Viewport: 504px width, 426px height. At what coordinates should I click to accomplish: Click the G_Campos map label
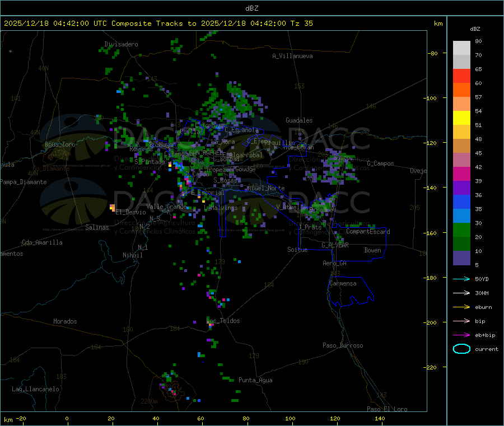tap(380, 163)
